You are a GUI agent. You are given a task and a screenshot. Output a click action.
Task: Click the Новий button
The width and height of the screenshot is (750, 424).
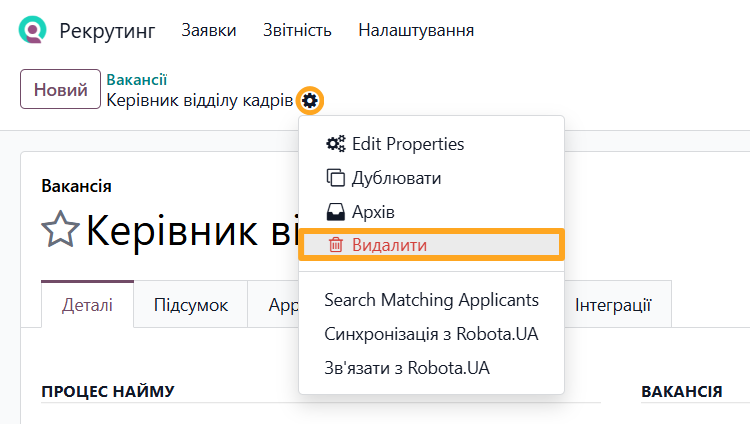coord(60,89)
